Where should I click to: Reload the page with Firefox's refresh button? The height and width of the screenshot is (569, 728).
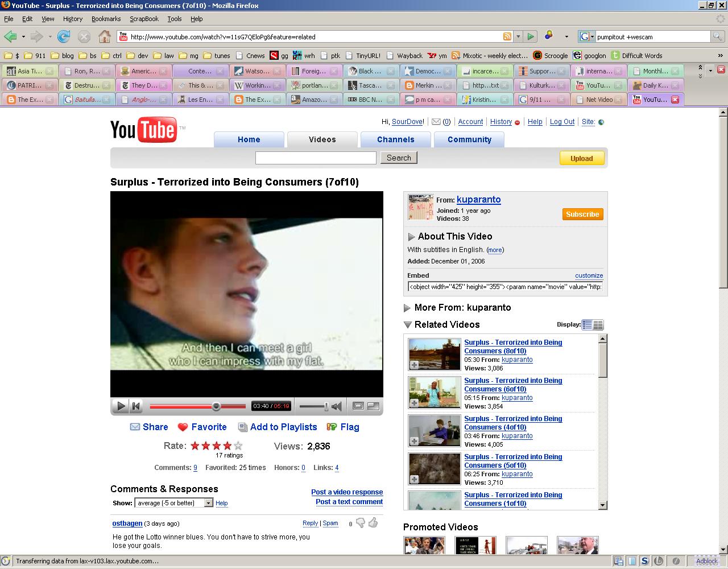(x=64, y=36)
